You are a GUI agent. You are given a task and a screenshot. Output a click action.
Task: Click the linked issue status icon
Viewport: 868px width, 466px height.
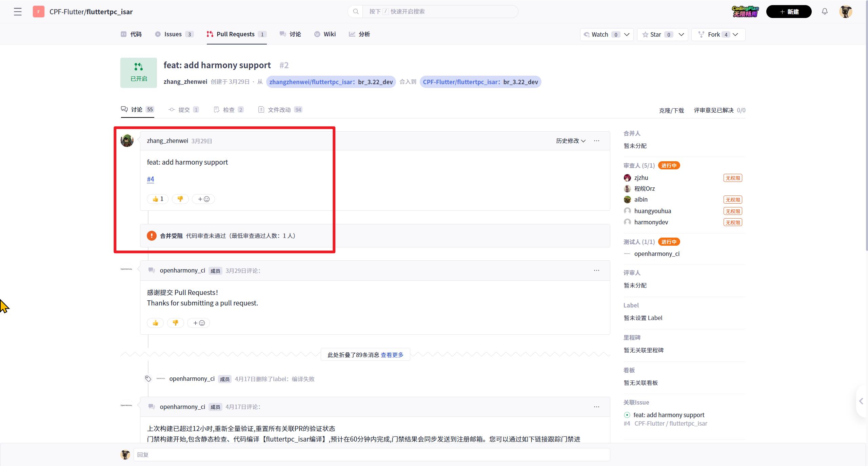(627, 415)
